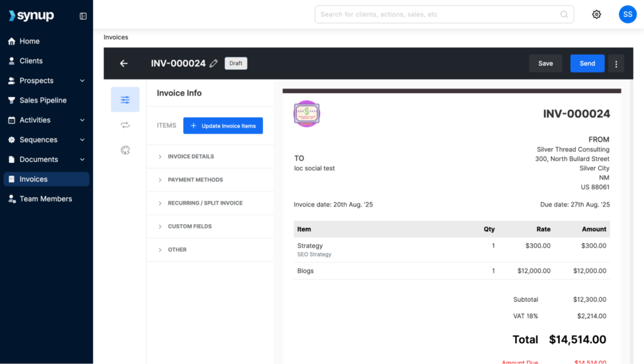Click the back arrow beside INV-000024
Image resolution: width=644 pixels, height=364 pixels.
(x=123, y=63)
